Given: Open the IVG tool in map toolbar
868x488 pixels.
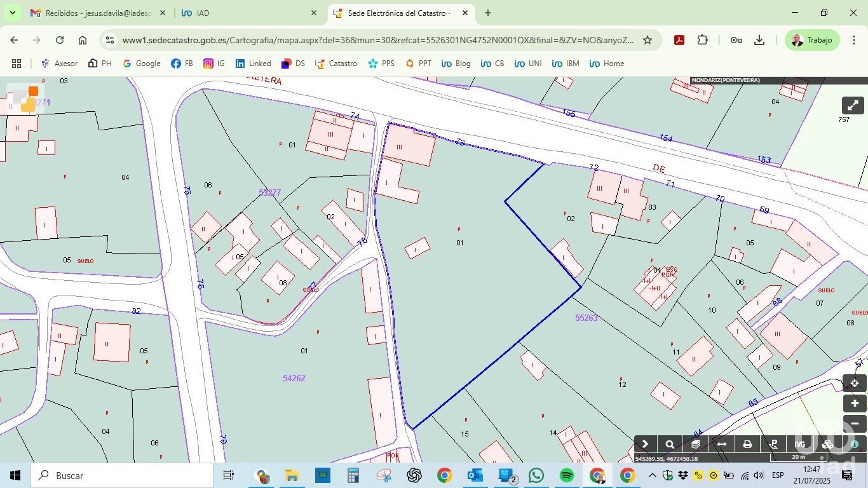Looking at the screenshot, I should coord(800,444).
